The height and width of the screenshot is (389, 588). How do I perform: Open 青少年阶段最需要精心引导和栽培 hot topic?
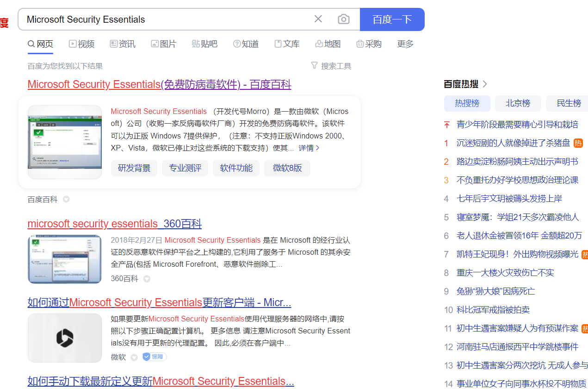pyautogui.click(x=517, y=125)
